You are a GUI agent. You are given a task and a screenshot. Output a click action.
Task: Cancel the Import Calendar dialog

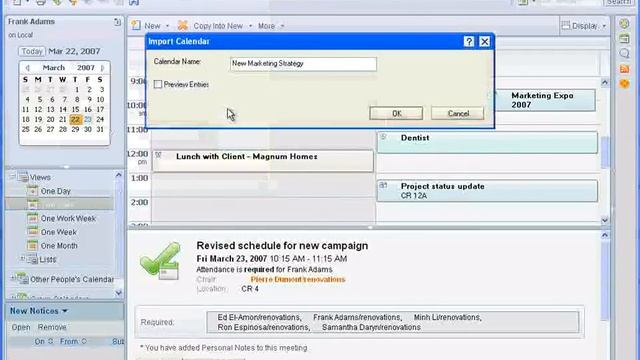[x=458, y=113]
